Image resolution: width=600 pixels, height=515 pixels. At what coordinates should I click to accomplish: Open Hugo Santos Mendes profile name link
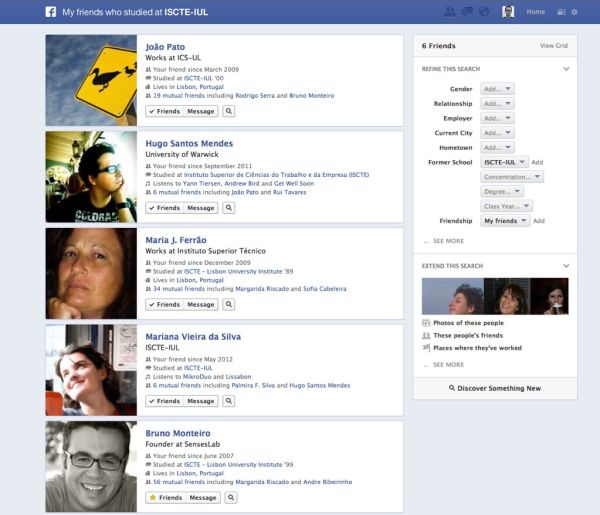click(189, 143)
